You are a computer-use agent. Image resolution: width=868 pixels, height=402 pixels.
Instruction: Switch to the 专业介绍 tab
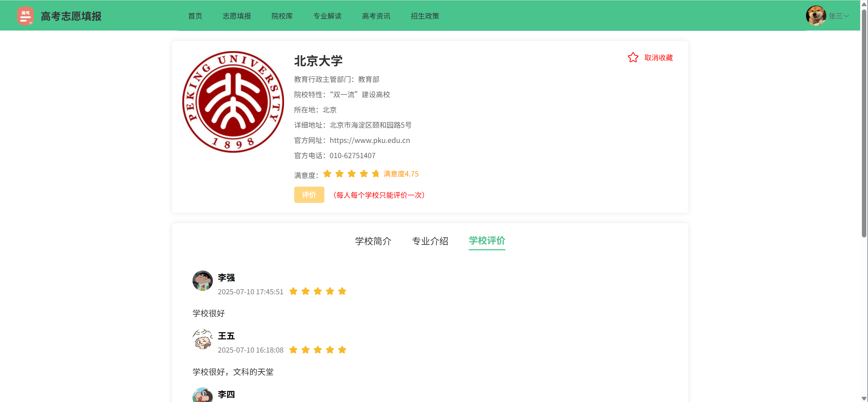430,241
